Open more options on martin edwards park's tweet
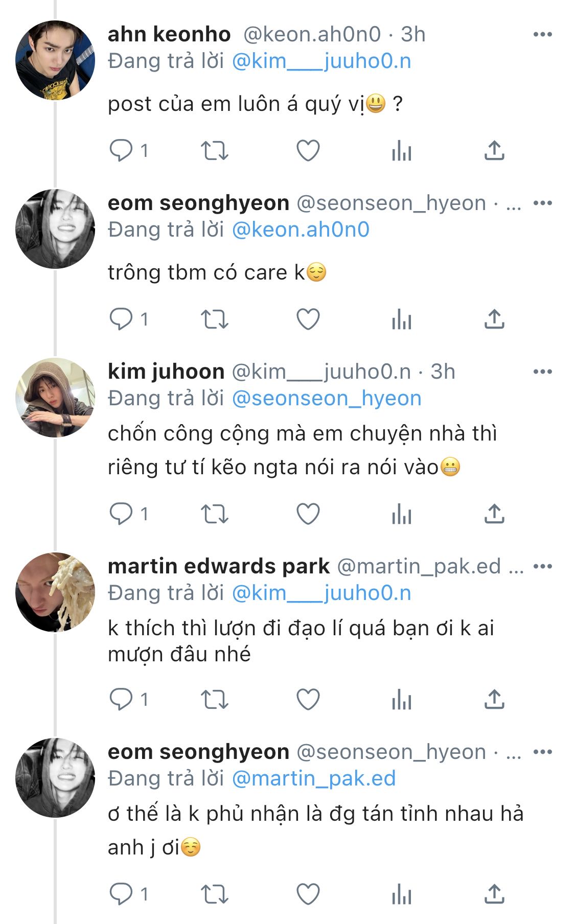 [542, 567]
